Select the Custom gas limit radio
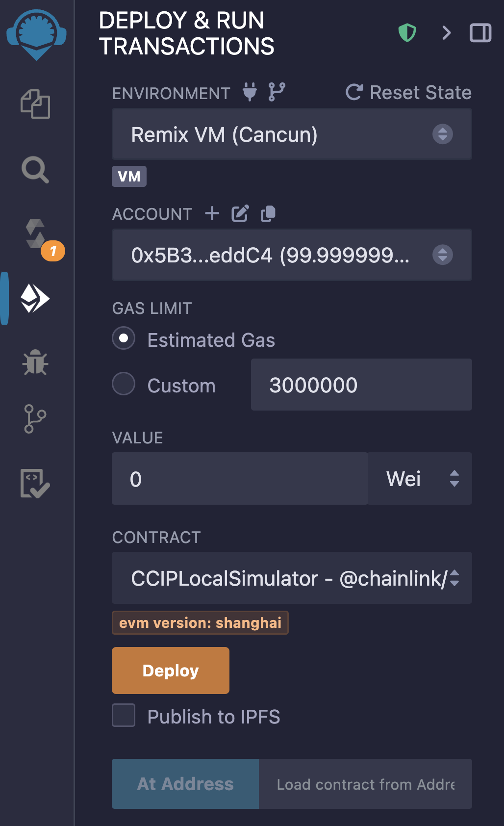The image size is (504, 826). tap(124, 384)
